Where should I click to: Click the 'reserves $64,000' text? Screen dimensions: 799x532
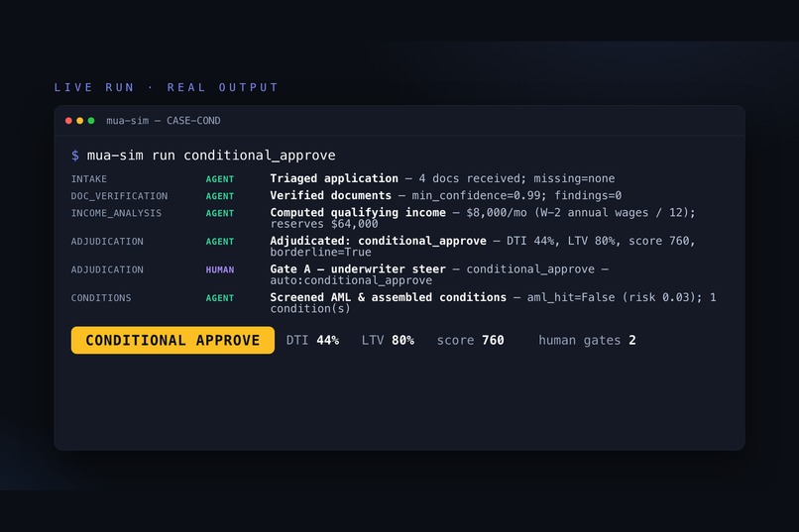tap(324, 224)
